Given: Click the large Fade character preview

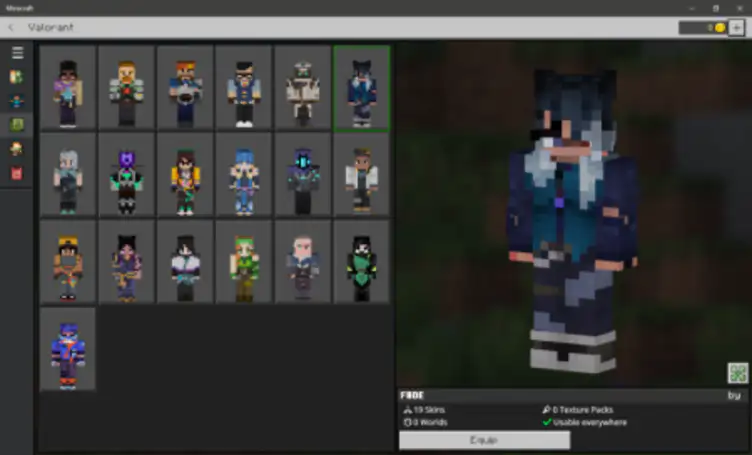Looking at the screenshot, I should pyautogui.click(x=573, y=221).
